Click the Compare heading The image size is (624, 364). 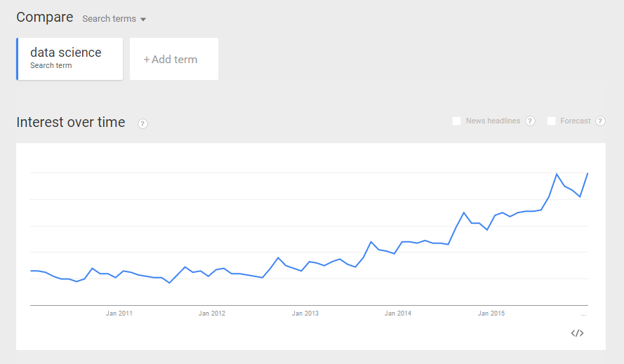45,18
